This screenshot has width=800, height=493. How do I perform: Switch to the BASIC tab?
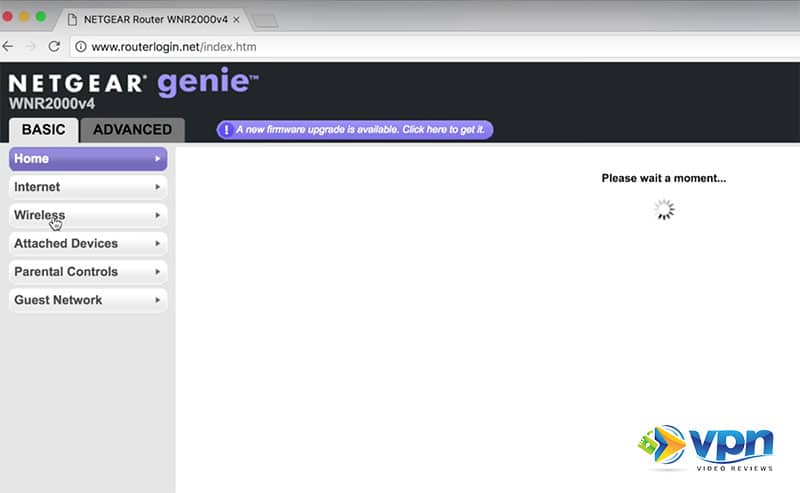tap(43, 130)
